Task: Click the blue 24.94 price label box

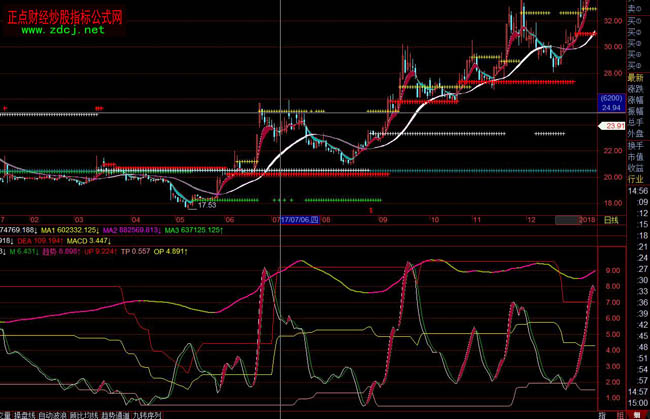Action: pos(611,103)
